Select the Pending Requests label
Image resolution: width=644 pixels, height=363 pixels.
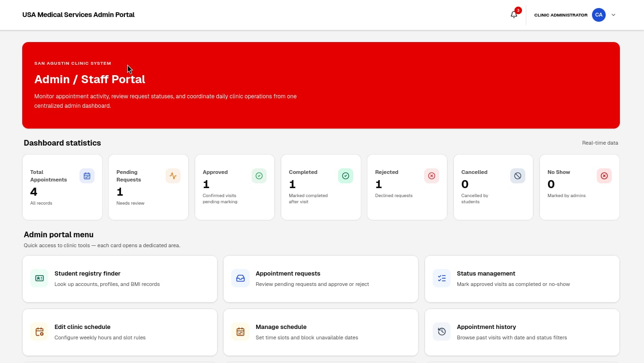pos(129,176)
